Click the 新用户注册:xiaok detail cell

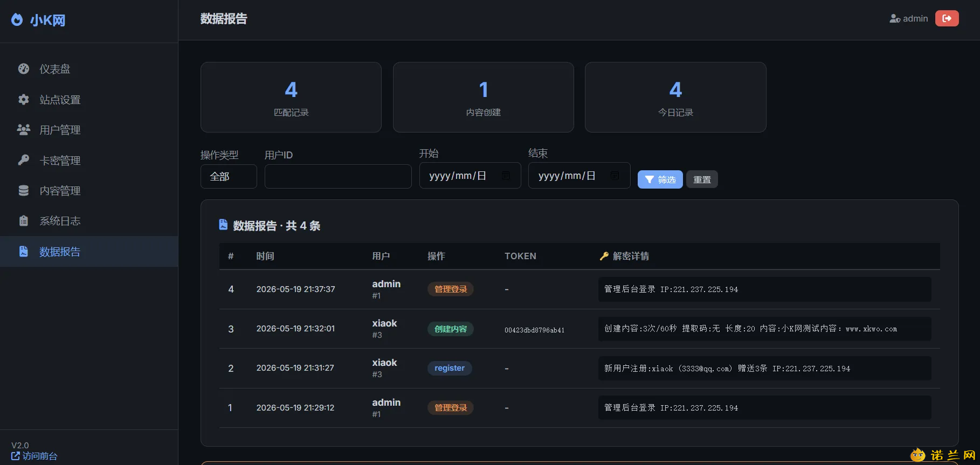tap(765, 369)
